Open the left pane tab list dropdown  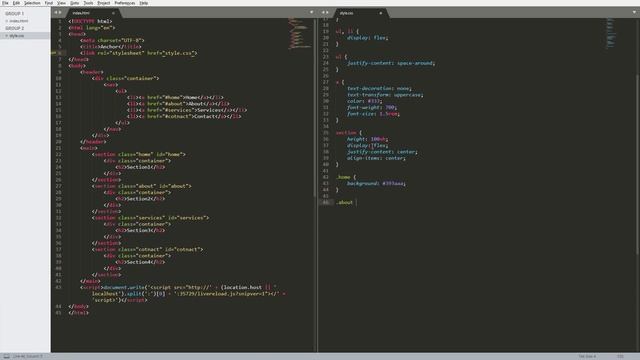coord(311,12)
